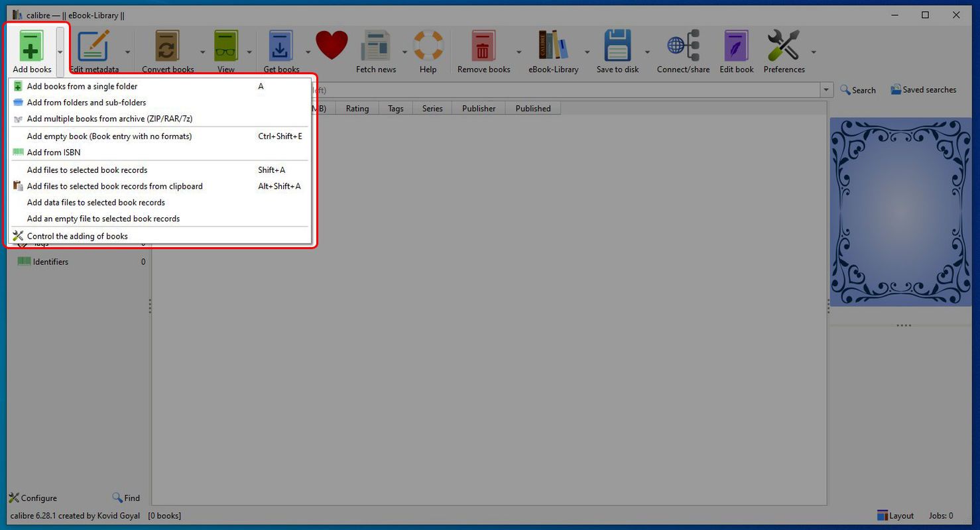The width and height of the screenshot is (980, 530).
Task: Select Add multiple books from archive
Action: (159, 119)
